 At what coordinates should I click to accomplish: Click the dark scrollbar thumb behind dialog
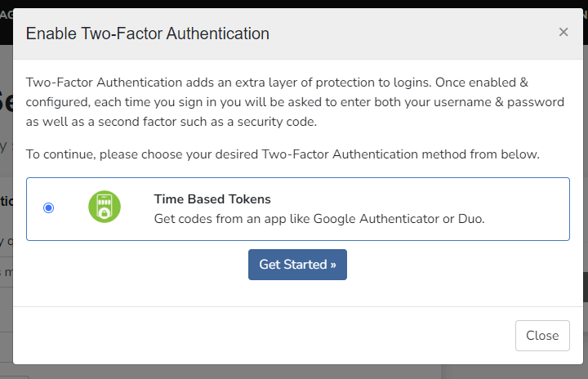pos(586,287)
